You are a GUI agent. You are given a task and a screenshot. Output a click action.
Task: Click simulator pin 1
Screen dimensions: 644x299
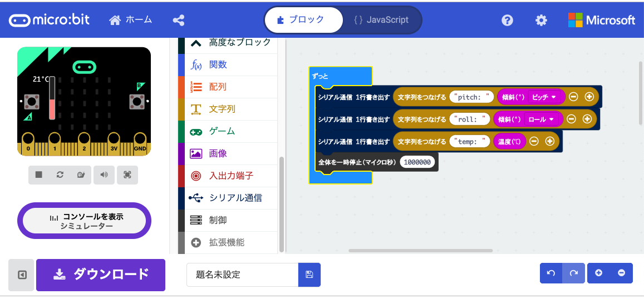(x=55, y=144)
